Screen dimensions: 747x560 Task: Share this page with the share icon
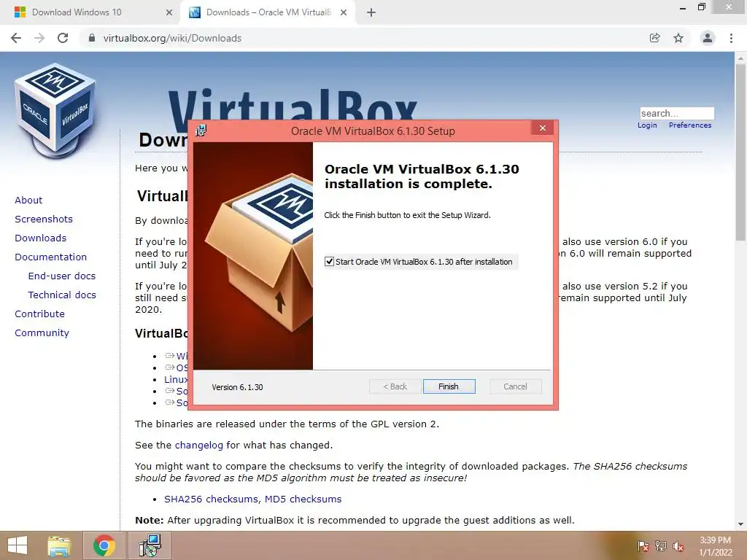click(655, 38)
